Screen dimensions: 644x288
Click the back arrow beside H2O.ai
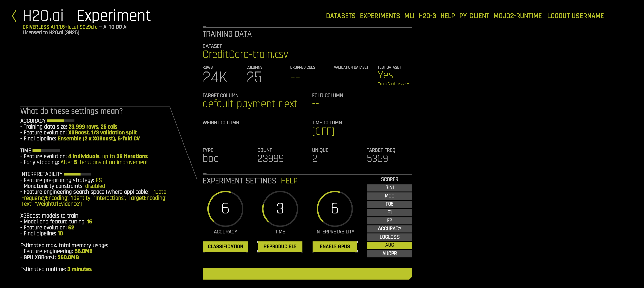(x=14, y=16)
